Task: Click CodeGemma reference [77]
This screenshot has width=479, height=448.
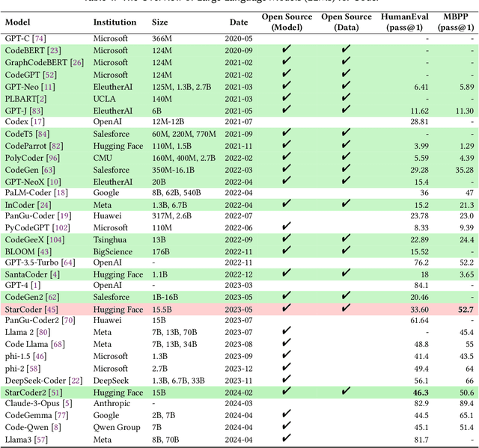Action: pos(61,415)
